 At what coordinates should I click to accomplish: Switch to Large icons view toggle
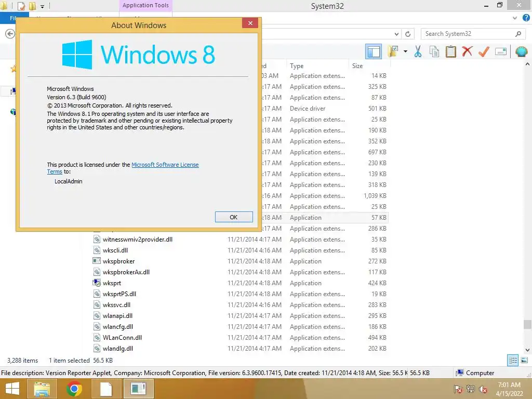tap(524, 360)
